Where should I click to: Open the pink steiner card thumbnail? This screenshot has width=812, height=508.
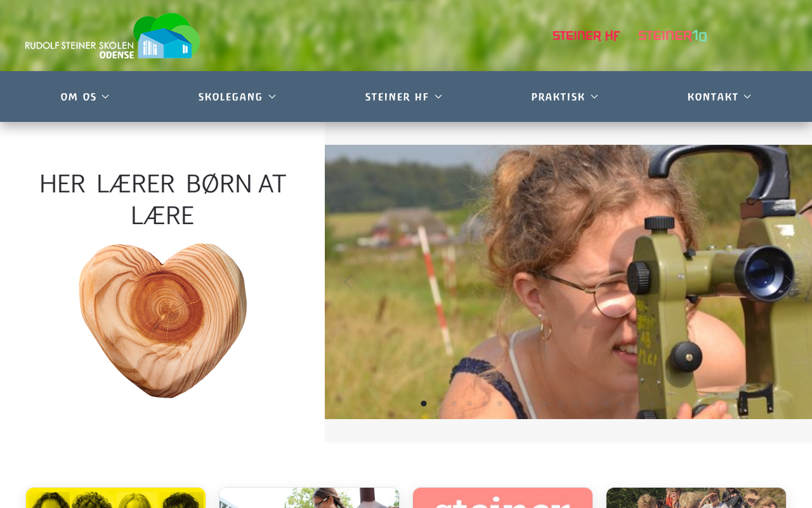pyautogui.click(x=502, y=498)
